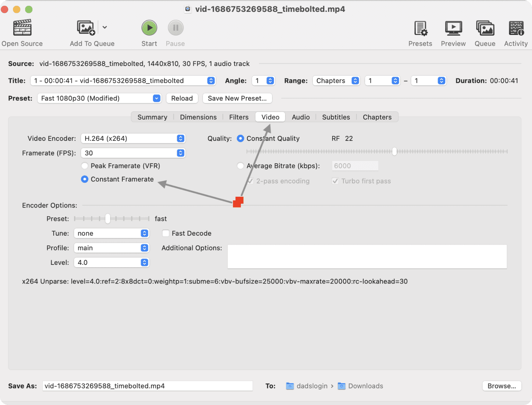Click the x264 Unparse options text
The width and height of the screenshot is (532, 405).
click(x=215, y=281)
